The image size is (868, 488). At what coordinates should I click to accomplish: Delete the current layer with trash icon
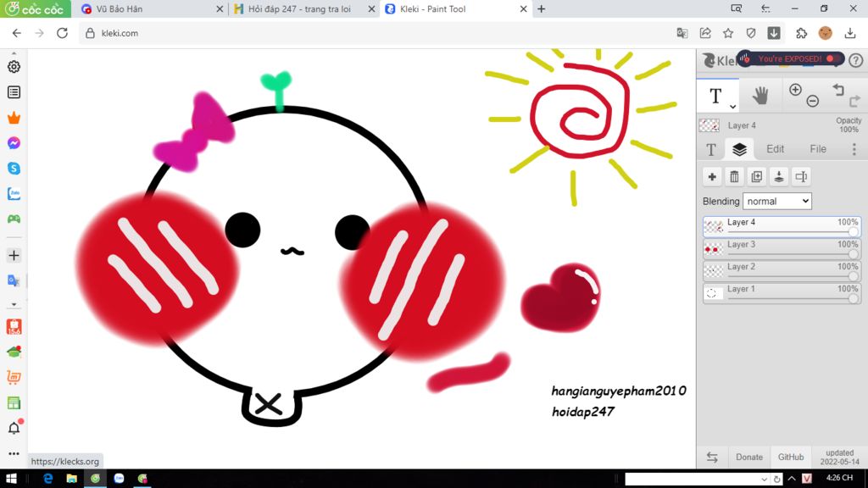click(734, 177)
